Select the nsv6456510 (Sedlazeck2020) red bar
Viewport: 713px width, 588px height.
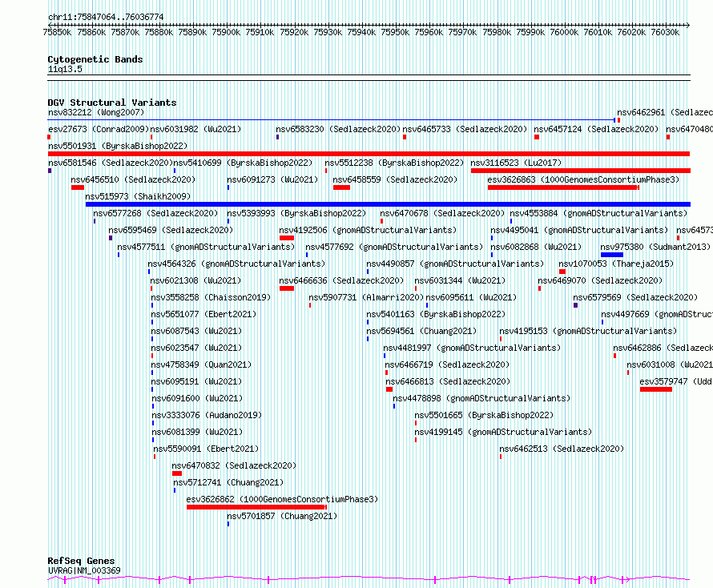click(77, 187)
